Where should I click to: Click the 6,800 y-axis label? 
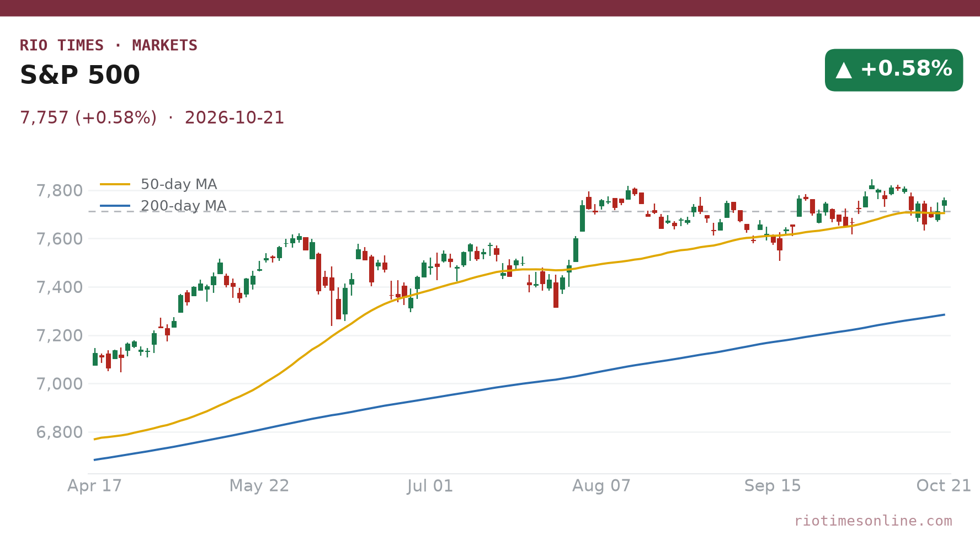[x=59, y=432]
